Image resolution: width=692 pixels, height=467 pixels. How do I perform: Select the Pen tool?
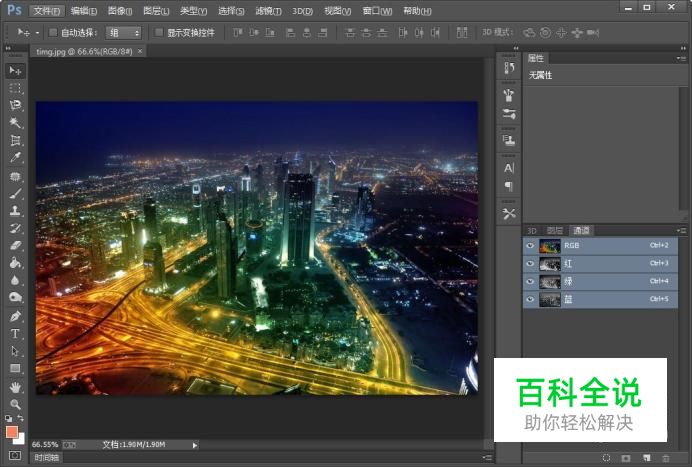tap(15, 316)
